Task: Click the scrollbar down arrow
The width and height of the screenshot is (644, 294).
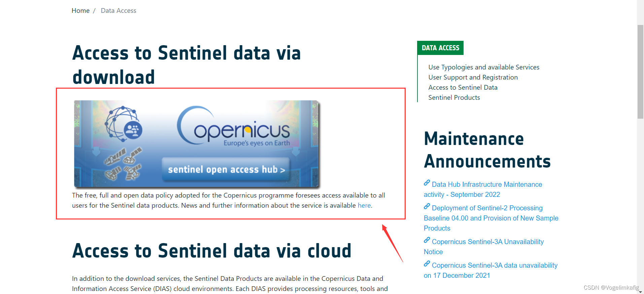Action: (640, 291)
